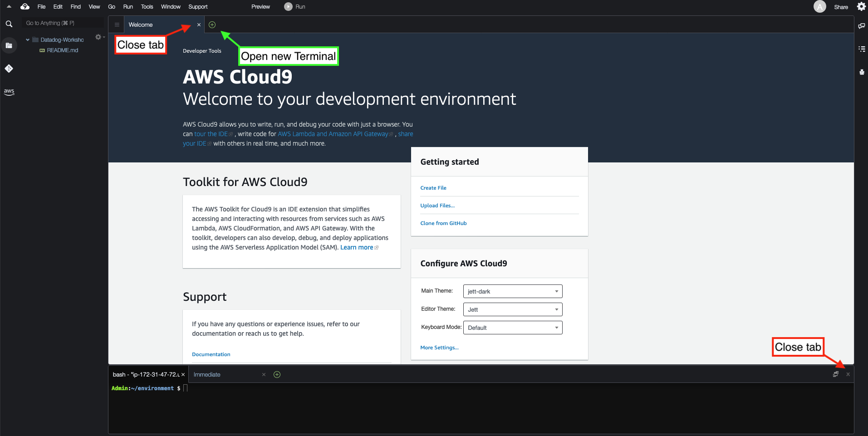Collapse the Datadog-Workshop folder
The width and height of the screenshot is (868, 436).
click(x=28, y=40)
